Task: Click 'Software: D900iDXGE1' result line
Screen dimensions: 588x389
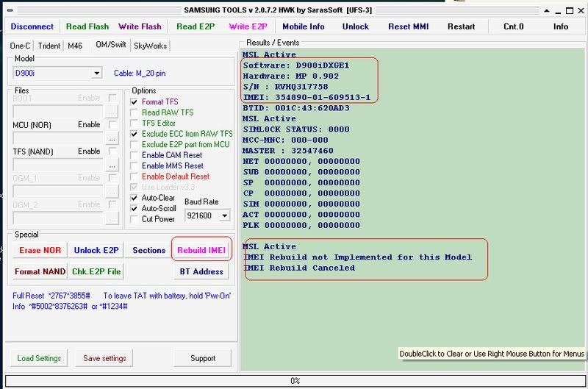Action: (296, 65)
